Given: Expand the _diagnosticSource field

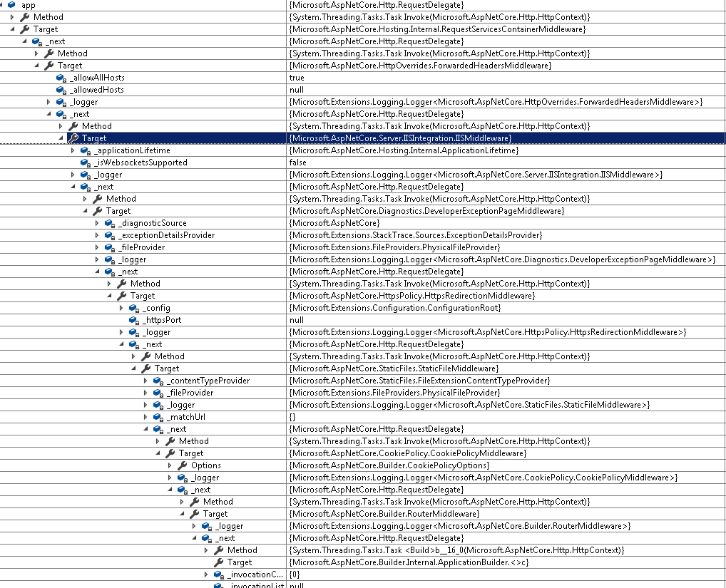Looking at the screenshot, I should pos(97,223).
